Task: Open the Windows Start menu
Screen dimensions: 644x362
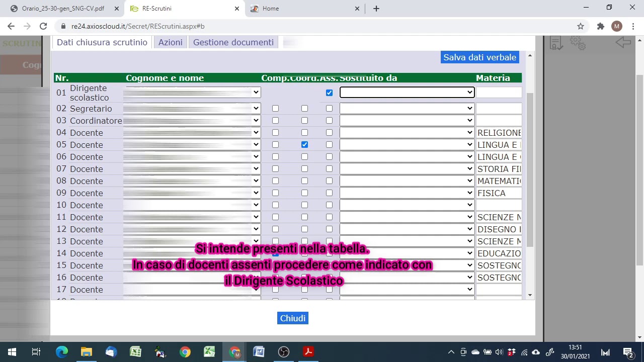Action: tap(12, 352)
